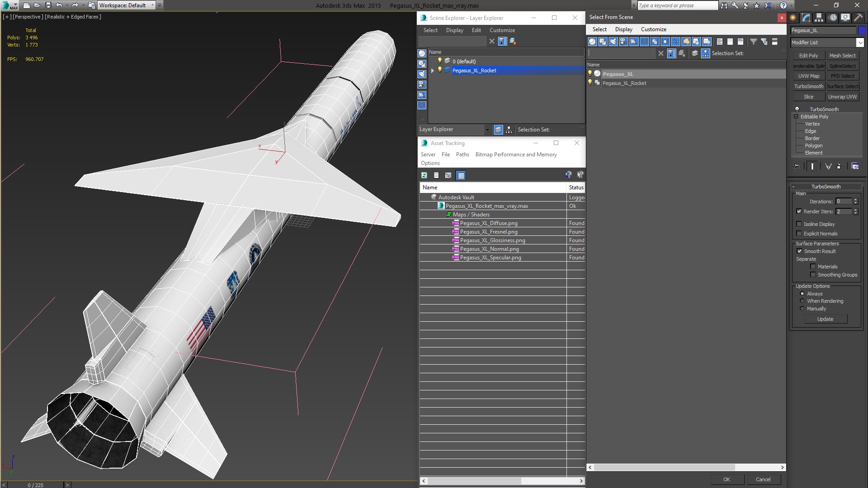Open Server menu in Asset Tracking
Image resolution: width=868 pixels, height=488 pixels.
coord(428,155)
